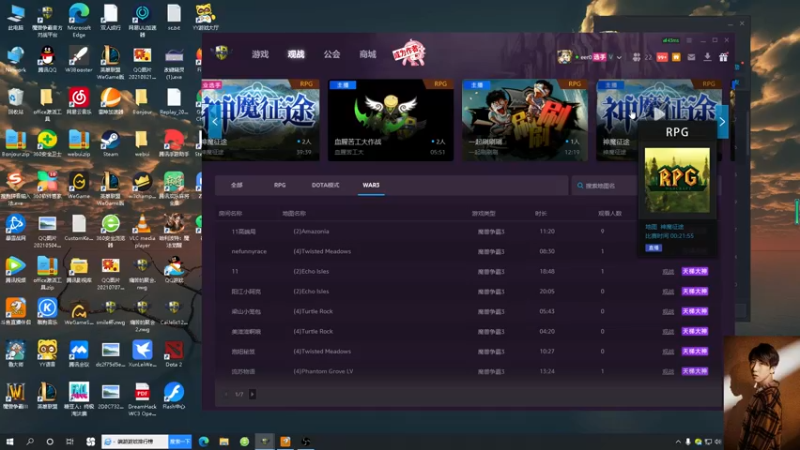
Task: Open the hamburger menu in title bar
Action: (x=689, y=40)
